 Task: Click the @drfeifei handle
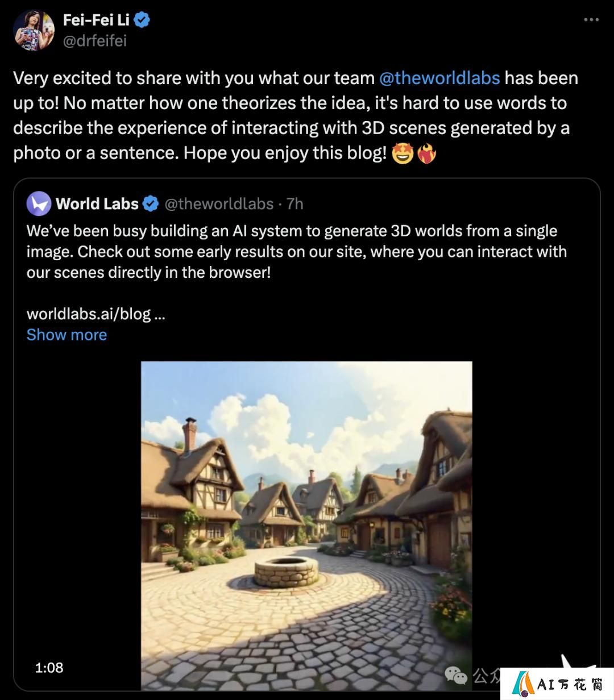click(x=94, y=41)
